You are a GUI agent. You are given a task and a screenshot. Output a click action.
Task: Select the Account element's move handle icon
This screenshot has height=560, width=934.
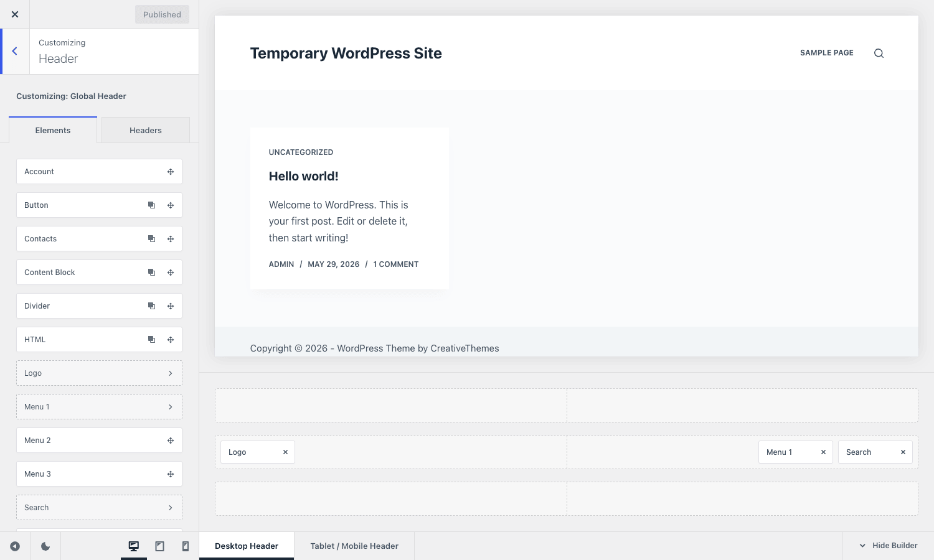(171, 172)
